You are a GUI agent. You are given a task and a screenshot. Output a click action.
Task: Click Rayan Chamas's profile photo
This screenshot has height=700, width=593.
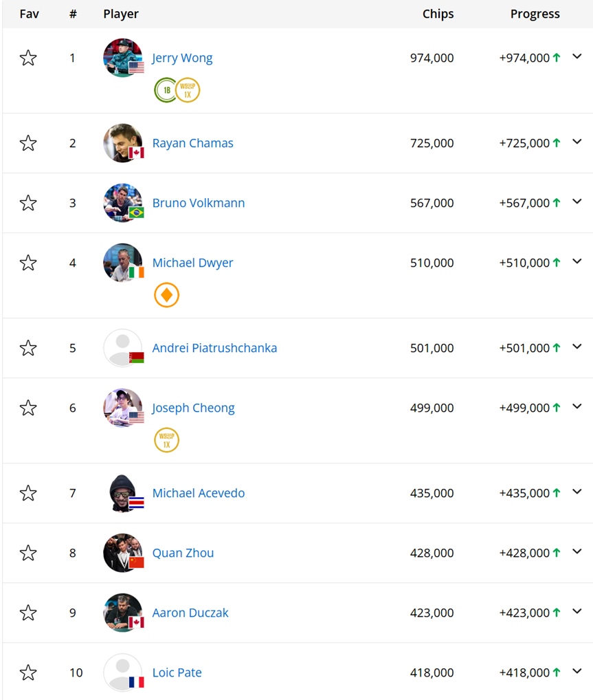[x=123, y=143]
